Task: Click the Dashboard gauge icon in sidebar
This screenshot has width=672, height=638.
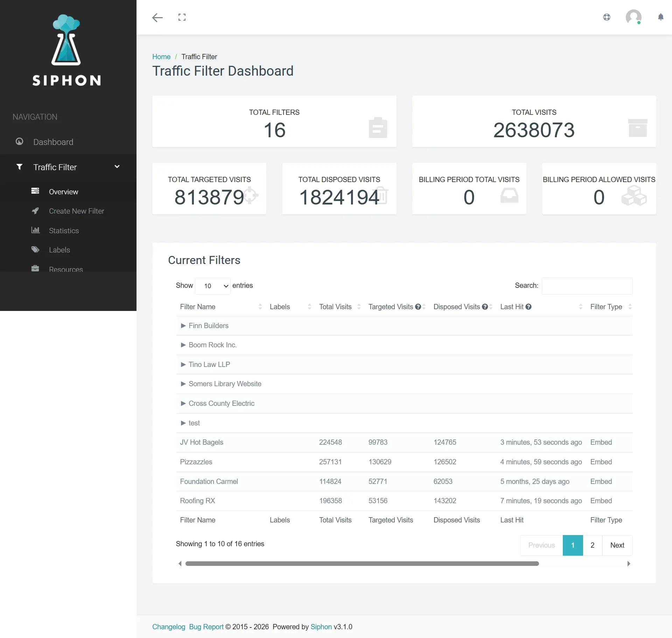Action: (20, 141)
